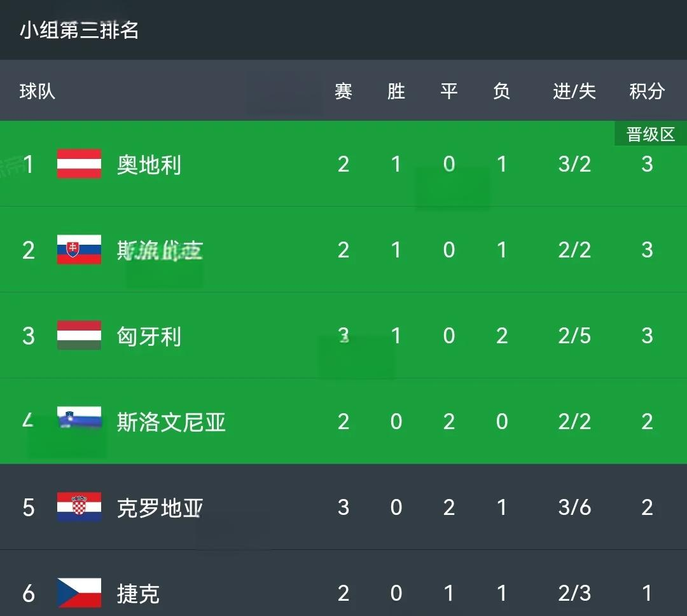Tap Austria's 3/2 goals score

pos(574,165)
